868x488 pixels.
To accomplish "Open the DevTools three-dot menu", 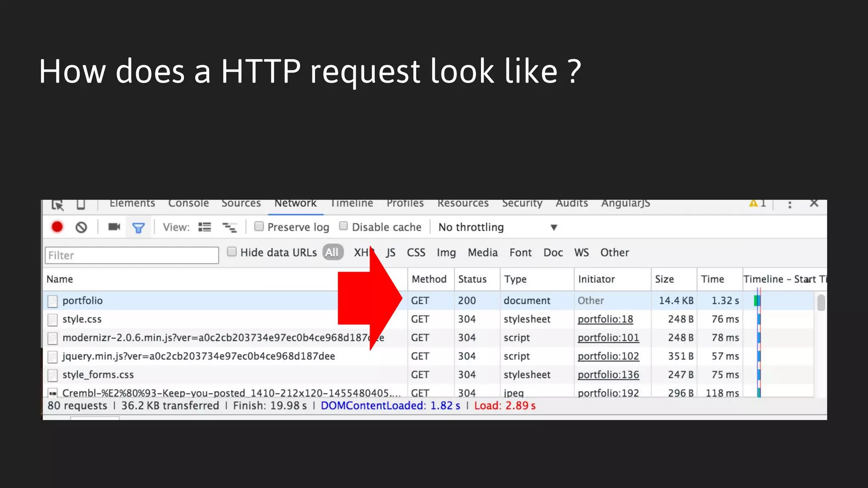I will coord(790,205).
